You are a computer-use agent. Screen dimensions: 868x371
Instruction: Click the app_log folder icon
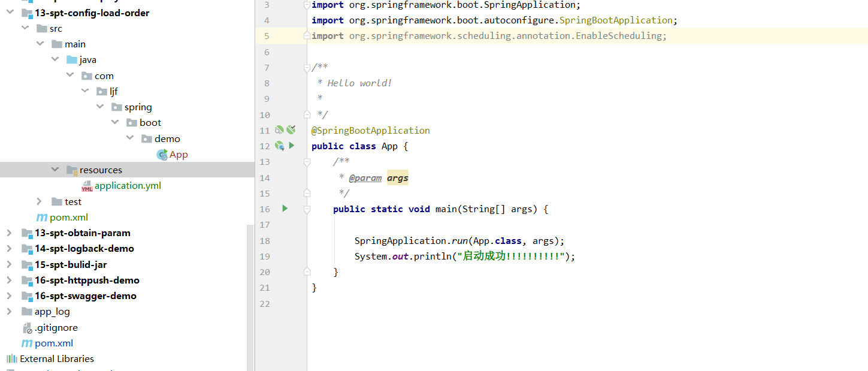(x=27, y=312)
